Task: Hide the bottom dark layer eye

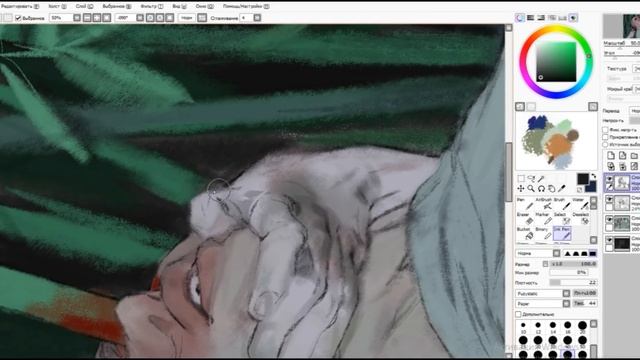Action: point(609,240)
